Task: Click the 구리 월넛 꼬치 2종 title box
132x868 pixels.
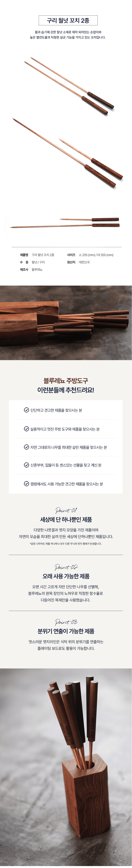Action: click(x=68, y=21)
